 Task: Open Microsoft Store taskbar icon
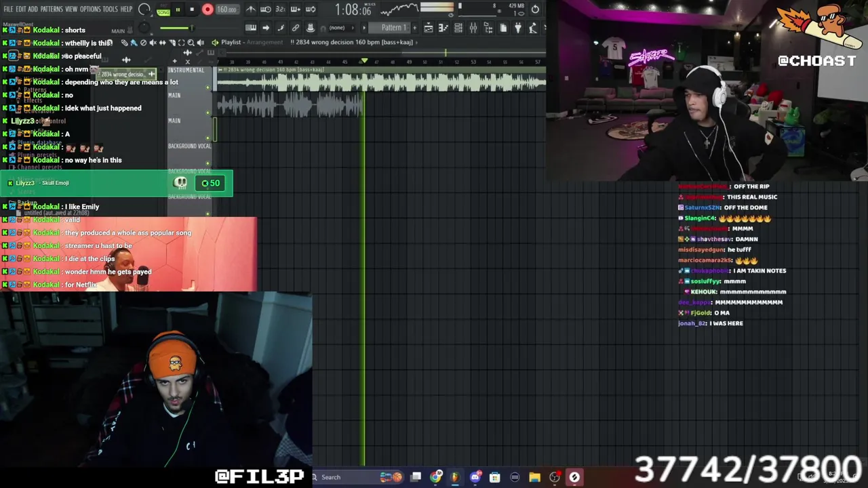pyautogui.click(x=494, y=477)
